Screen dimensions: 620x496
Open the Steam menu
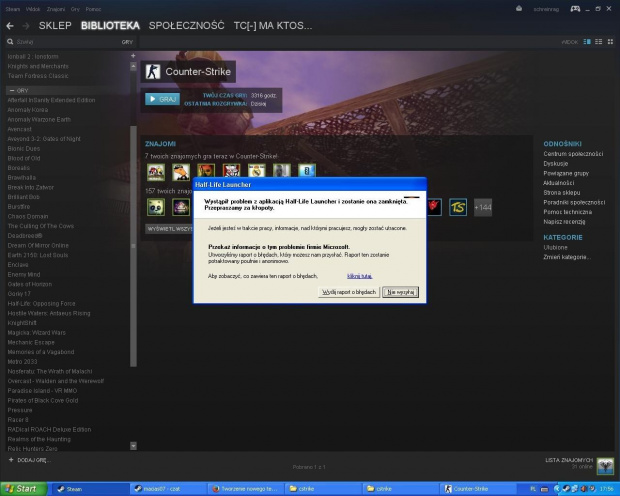point(13,9)
